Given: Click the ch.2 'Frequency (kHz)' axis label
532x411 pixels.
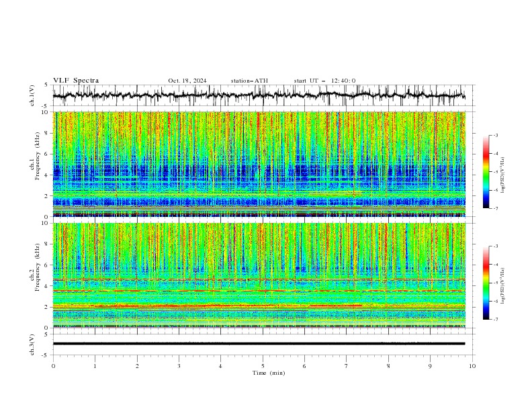Looking at the screenshot, I should tap(38, 267).
